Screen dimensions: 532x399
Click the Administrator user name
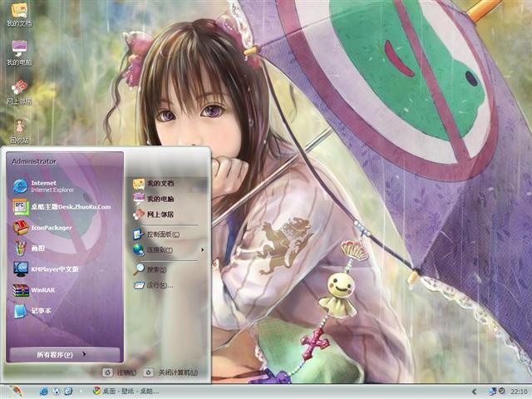34,161
